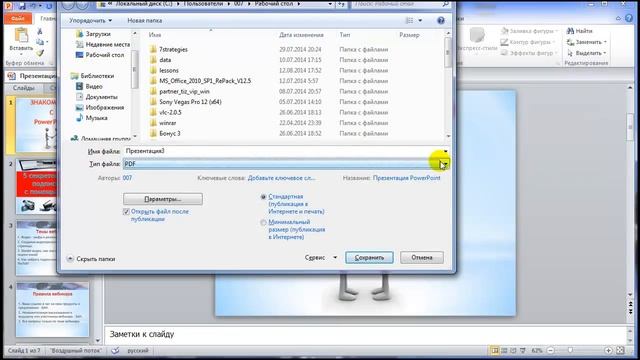Click the zoom out minus icon
This screenshot has width=640, height=360.
point(550,351)
